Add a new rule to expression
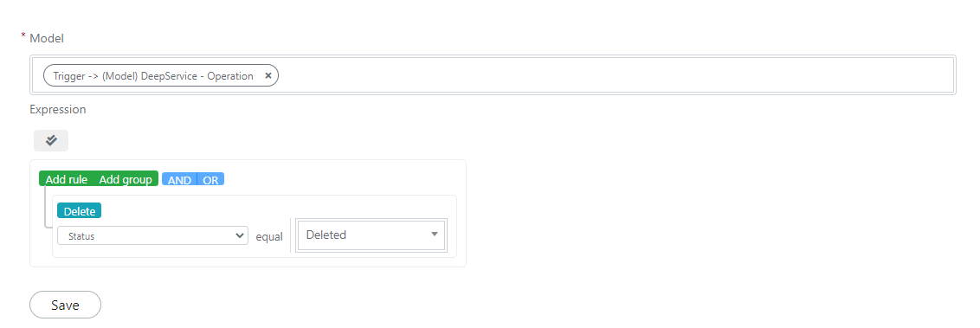Viewport: 980px width, 328px height. [67, 179]
